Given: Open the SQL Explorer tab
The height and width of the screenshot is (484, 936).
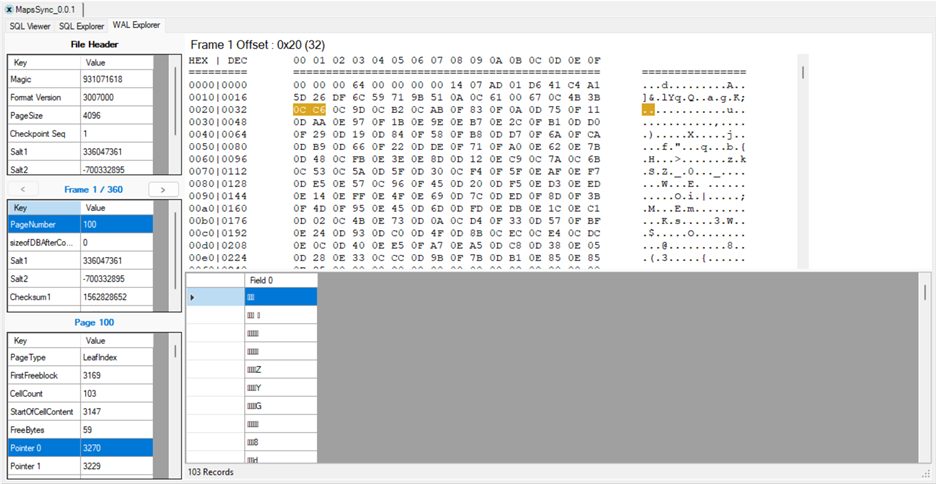Looking at the screenshot, I should [x=81, y=25].
